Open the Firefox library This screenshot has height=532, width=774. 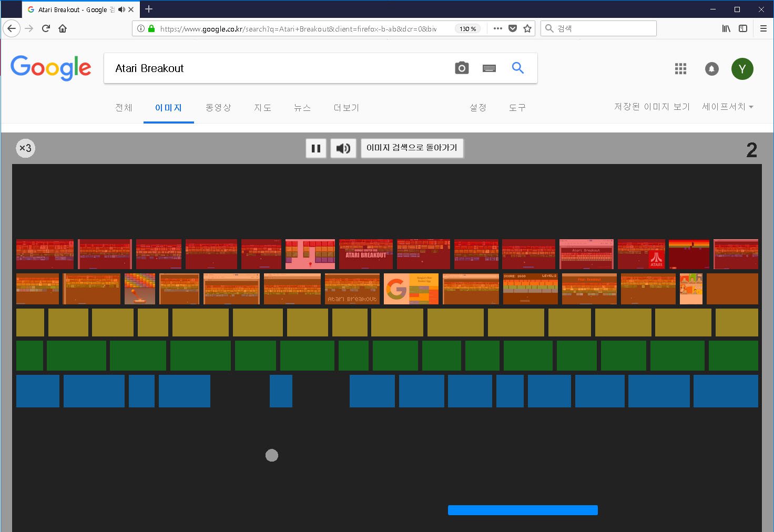coord(726,28)
